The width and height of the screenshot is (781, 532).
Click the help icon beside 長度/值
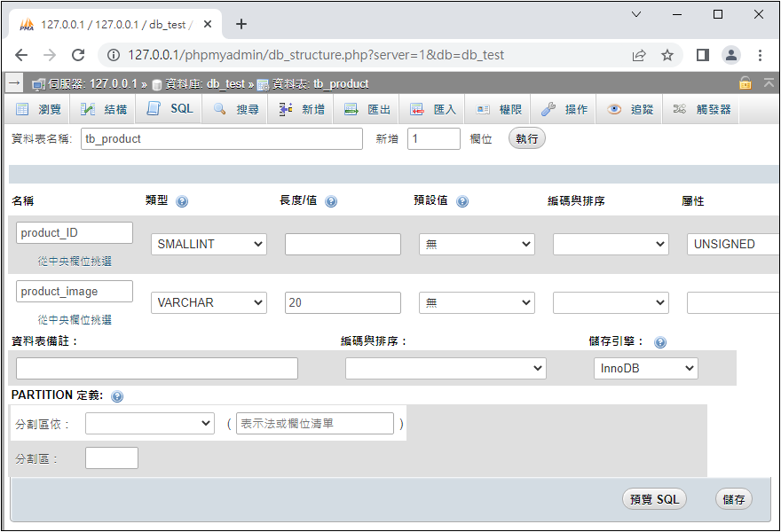coord(331,201)
